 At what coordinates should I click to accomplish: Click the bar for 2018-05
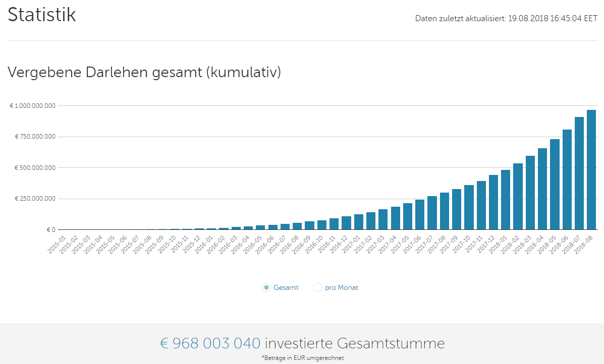(555, 185)
